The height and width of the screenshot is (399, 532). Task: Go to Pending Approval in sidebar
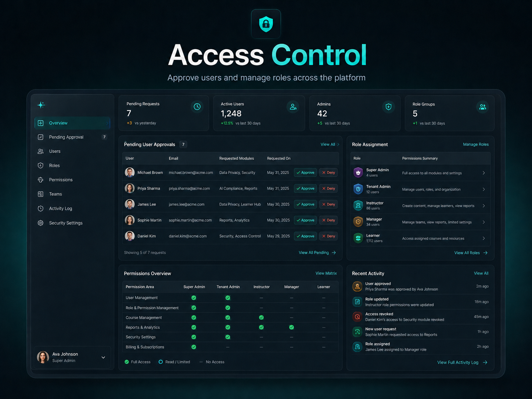click(72, 137)
